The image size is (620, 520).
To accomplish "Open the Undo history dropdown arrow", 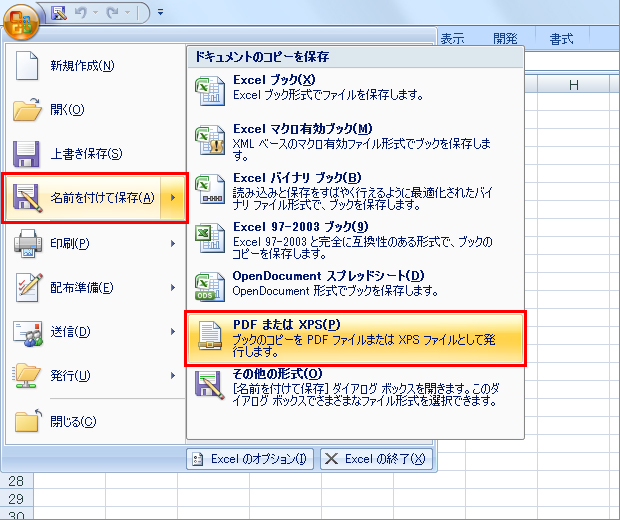I will click(x=96, y=13).
